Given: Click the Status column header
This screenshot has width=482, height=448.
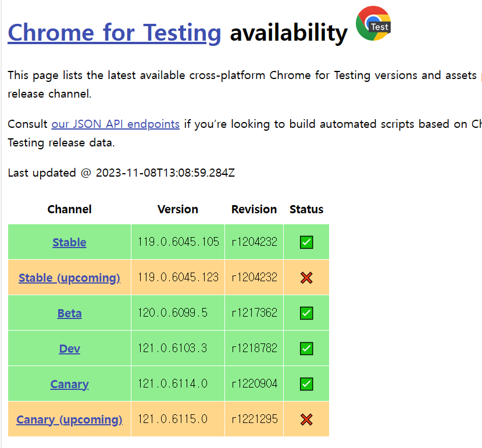Looking at the screenshot, I should tap(306, 209).
